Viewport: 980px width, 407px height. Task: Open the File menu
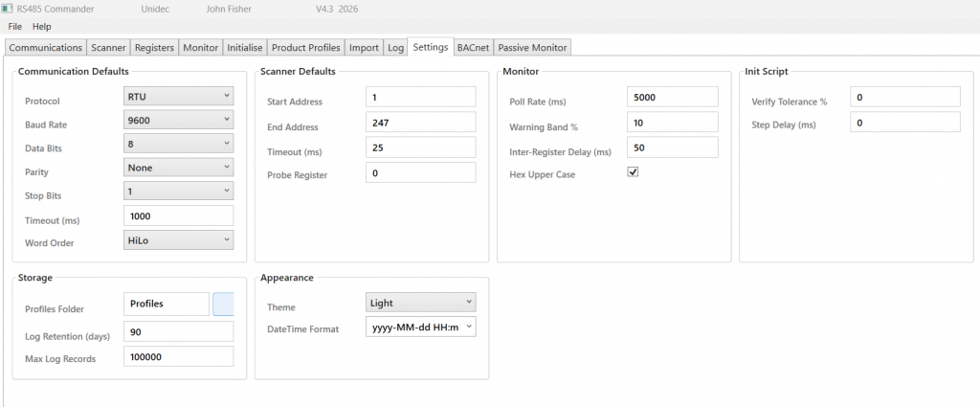coord(15,27)
